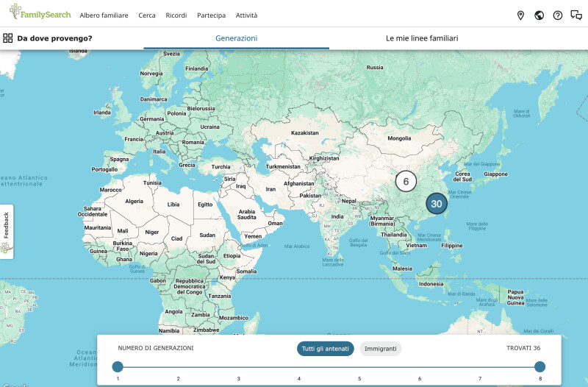Image resolution: width=588 pixels, height=387 pixels.
Task: Select the Immigranti filter
Action: coord(380,349)
